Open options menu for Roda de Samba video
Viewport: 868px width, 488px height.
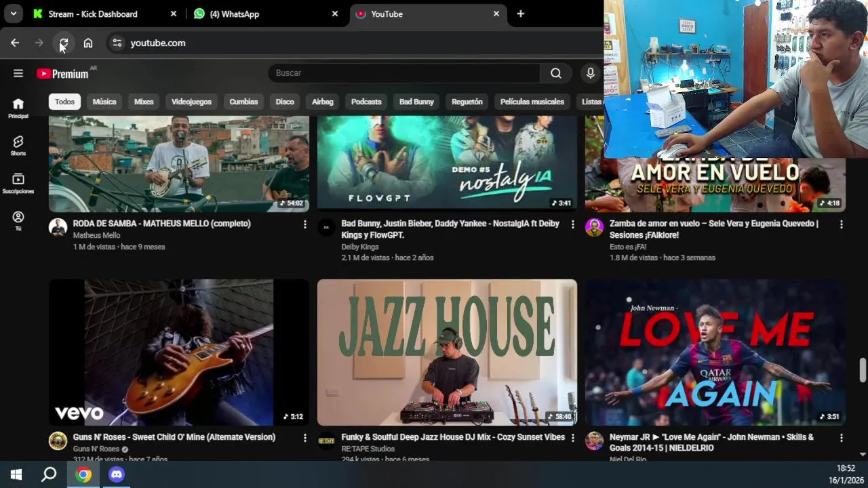tap(304, 224)
